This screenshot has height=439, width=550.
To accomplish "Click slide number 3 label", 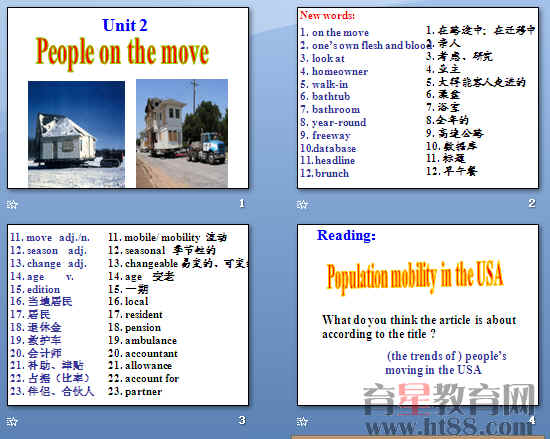I will [x=242, y=420].
